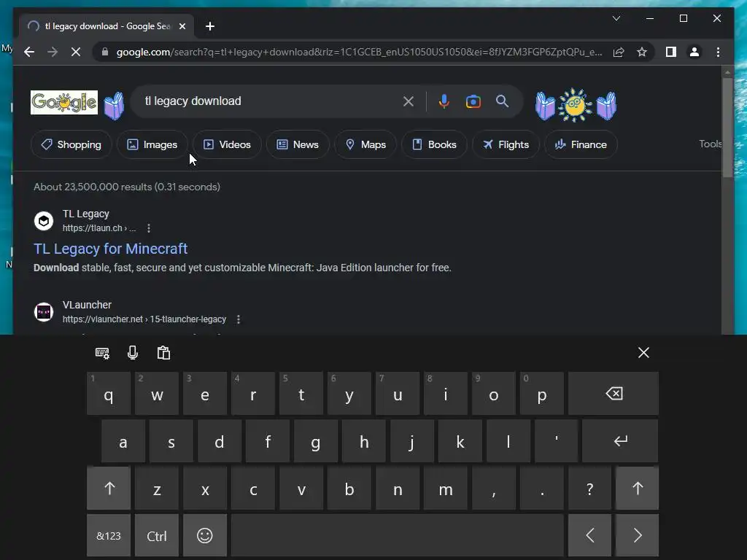The image size is (747, 560).
Task: Switch to &123 symbols layout
Action: 109,535
